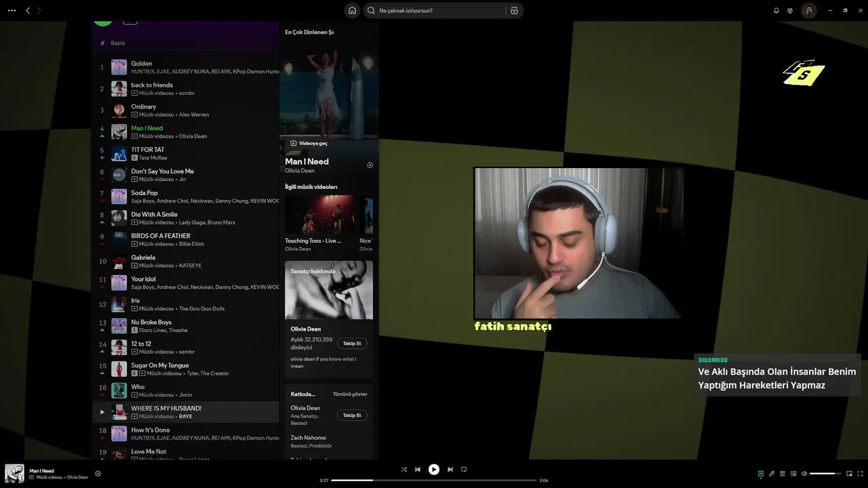
Task: Toggle repeat mode
Action: coord(464,469)
